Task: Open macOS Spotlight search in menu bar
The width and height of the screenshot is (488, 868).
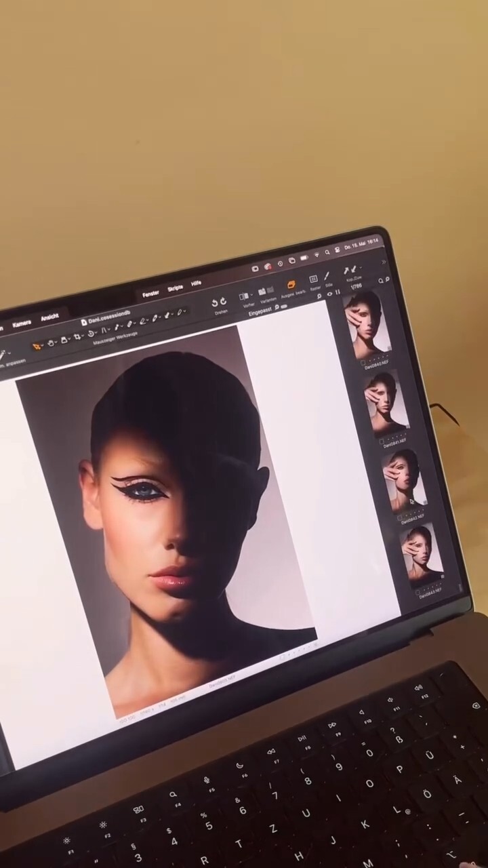Action: click(x=327, y=252)
